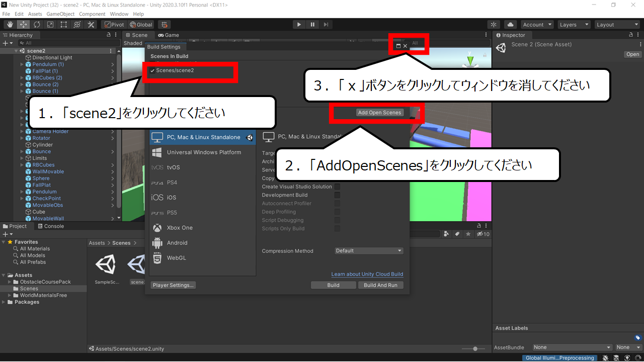
Task: Open the Hierarchy panel options menu
Action: pos(117,35)
